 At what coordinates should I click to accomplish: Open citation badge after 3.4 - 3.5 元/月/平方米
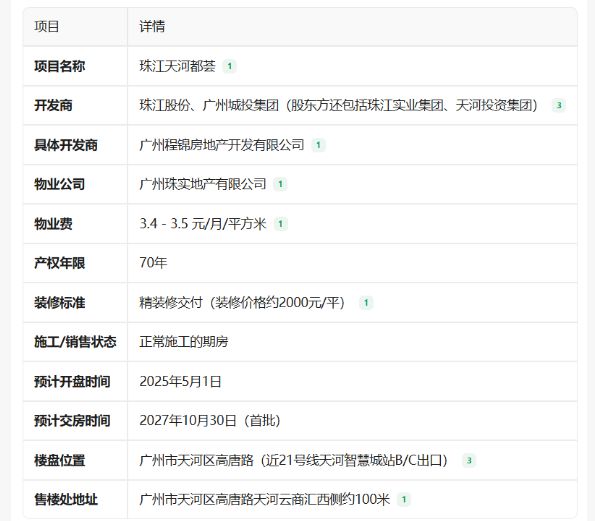click(x=280, y=224)
